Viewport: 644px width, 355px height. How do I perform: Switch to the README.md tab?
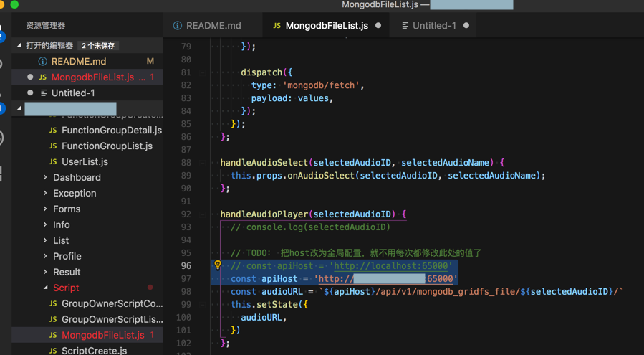point(213,26)
